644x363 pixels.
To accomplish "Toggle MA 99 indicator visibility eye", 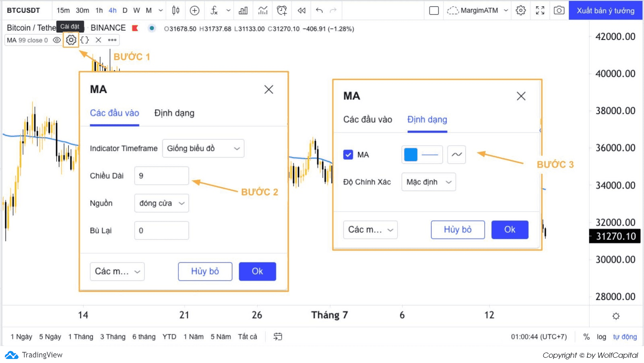I will coord(57,40).
